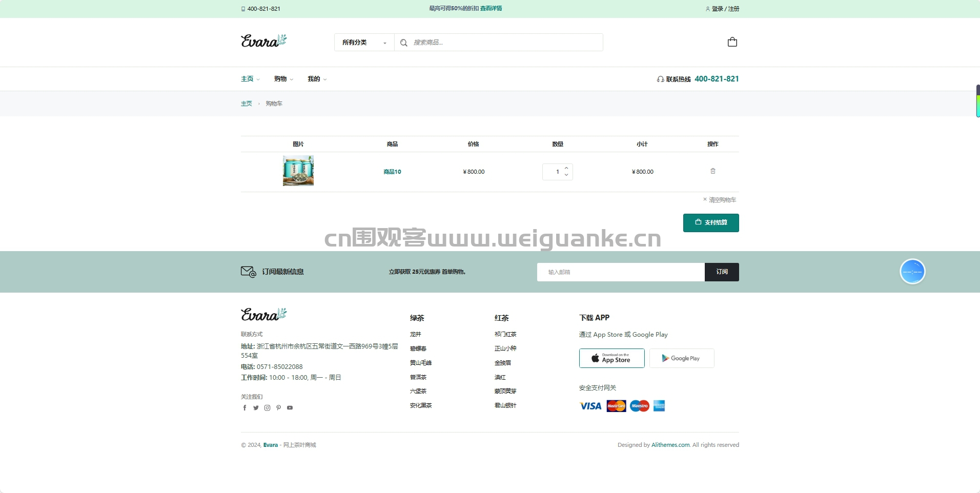Open the 商品10 product thumbnail
The width and height of the screenshot is (980, 493).
[x=298, y=171]
